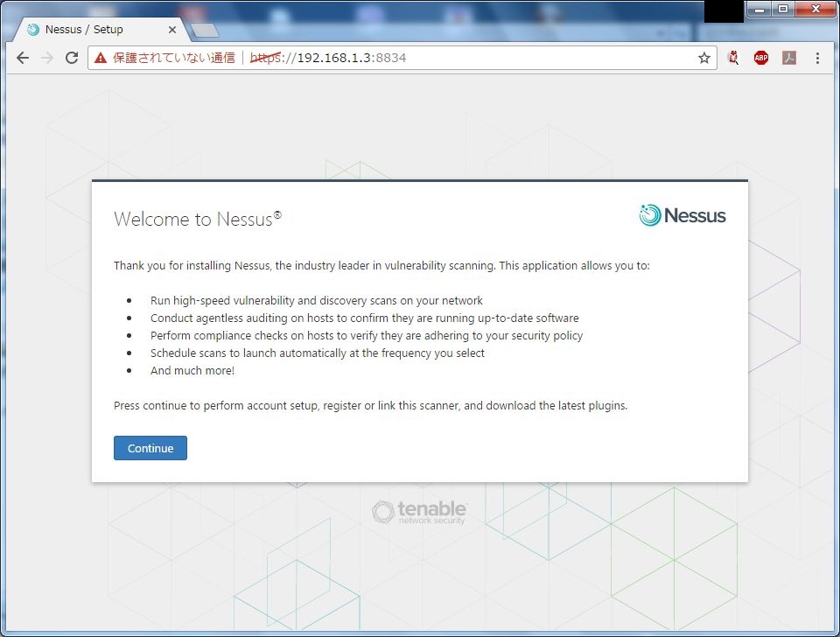The image size is (840, 637).
Task: Click the 'Thank you for installing Nessus' sentence
Action: pyautogui.click(x=381, y=266)
